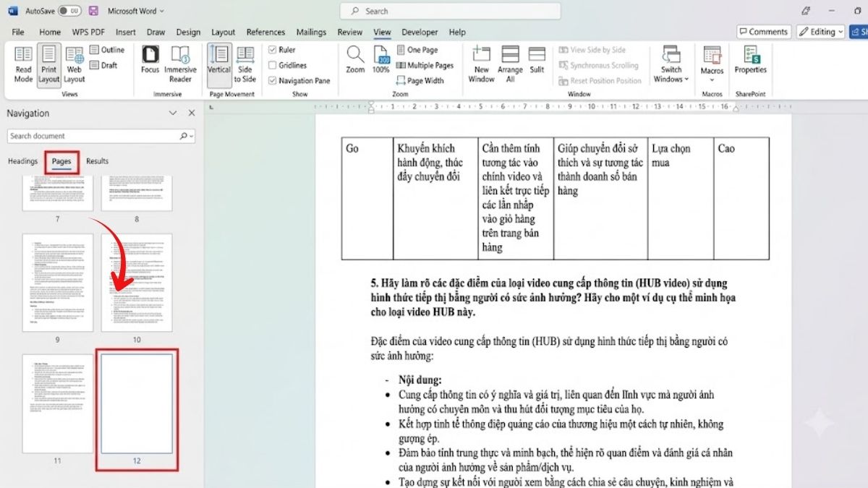Image resolution: width=868 pixels, height=488 pixels.
Task: Click the Word app icon
Action: pyautogui.click(x=12, y=11)
